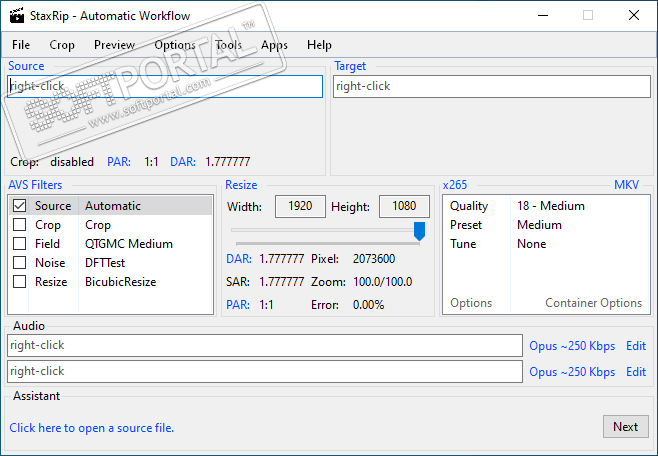Enable the Crop filter checkbox

[19, 225]
